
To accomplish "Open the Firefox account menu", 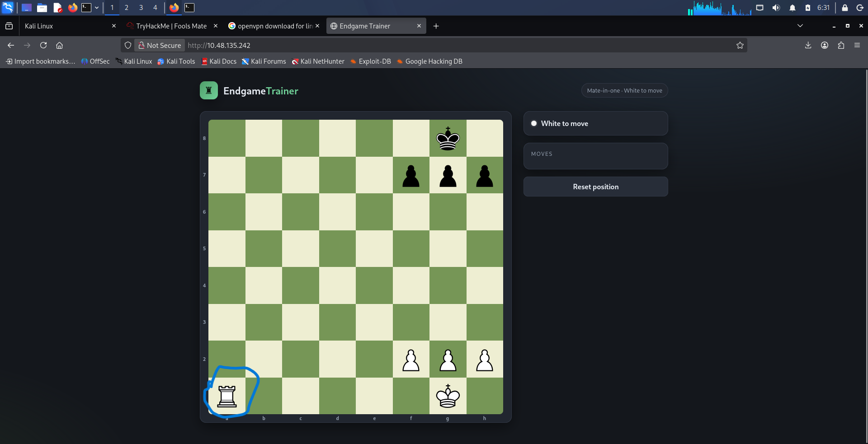I will [825, 45].
